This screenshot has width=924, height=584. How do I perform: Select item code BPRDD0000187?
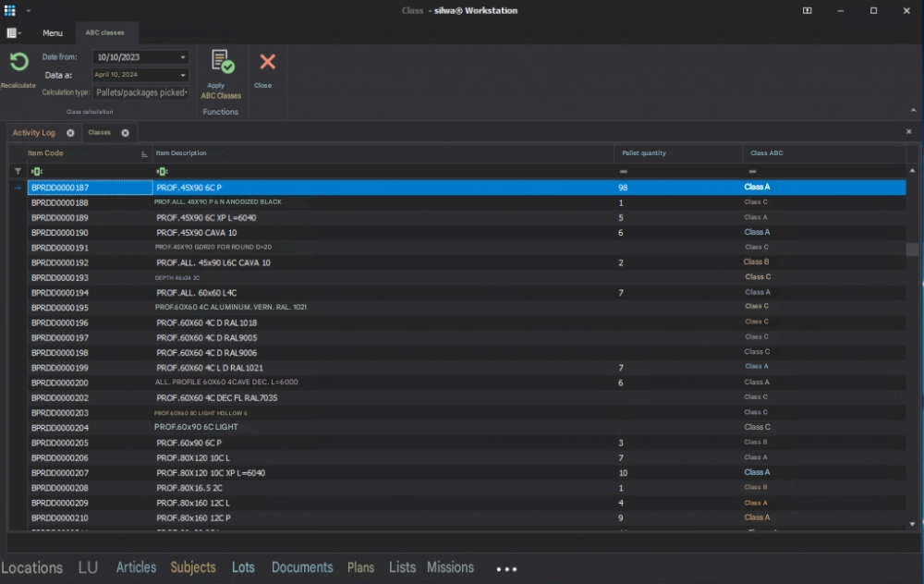(60, 188)
